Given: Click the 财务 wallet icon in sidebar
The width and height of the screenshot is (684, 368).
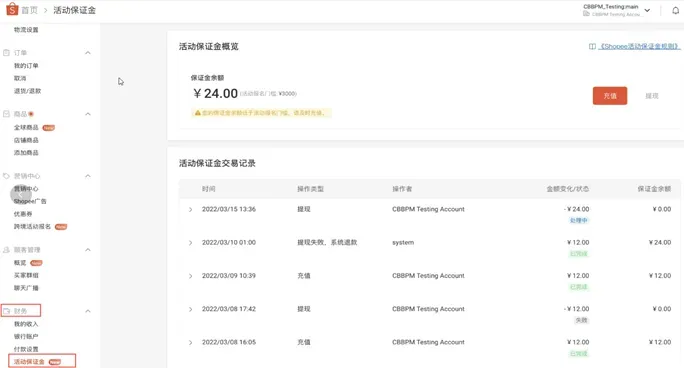Looking at the screenshot, I should pos(7,311).
